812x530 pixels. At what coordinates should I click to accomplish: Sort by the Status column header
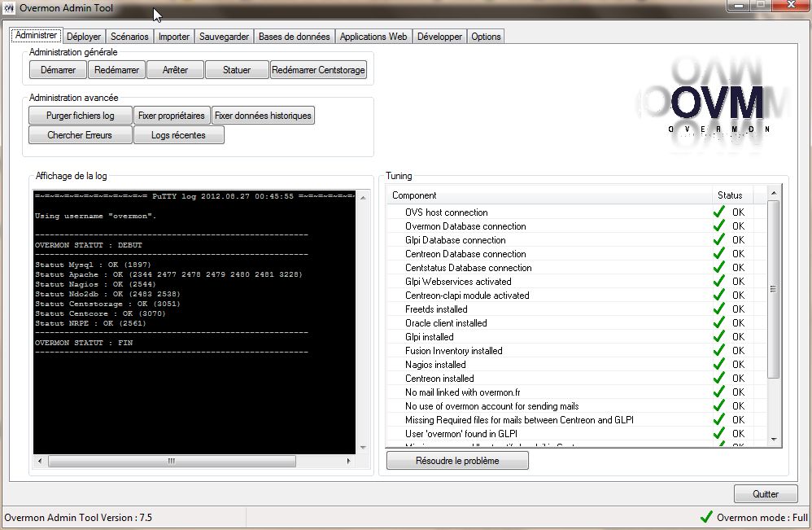[x=732, y=195]
